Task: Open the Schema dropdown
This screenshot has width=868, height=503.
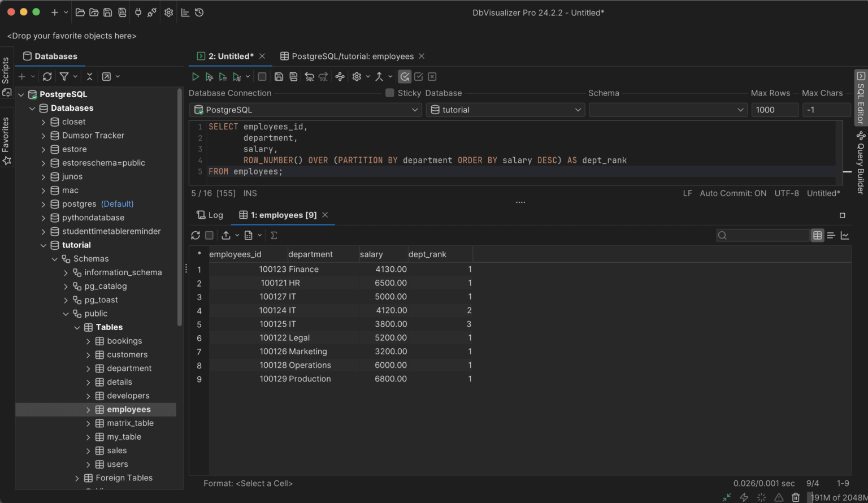Action: pos(740,110)
